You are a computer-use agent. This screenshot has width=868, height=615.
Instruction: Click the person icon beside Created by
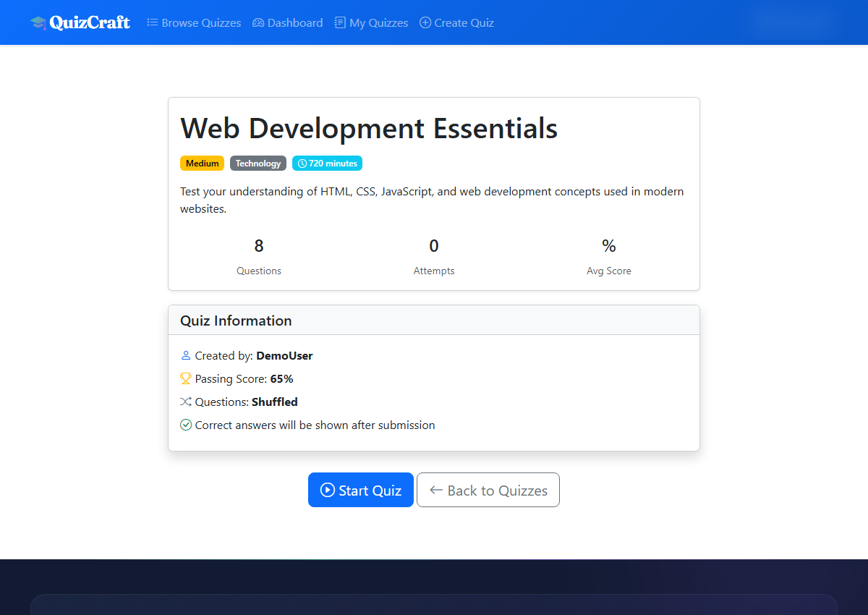click(186, 355)
